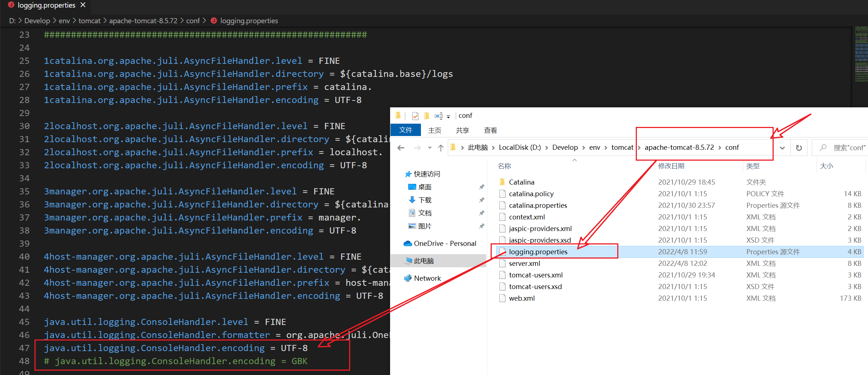Click the Rename icon in Explorer quick access toolbar
Screen dimensions: 868x375
(x=438, y=116)
